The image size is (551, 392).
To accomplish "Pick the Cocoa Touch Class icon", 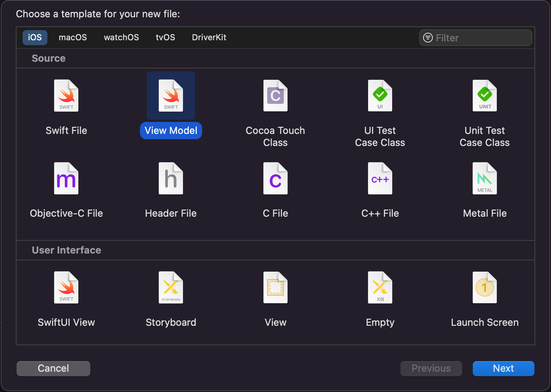I will pyautogui.click(x=275, y=96).
